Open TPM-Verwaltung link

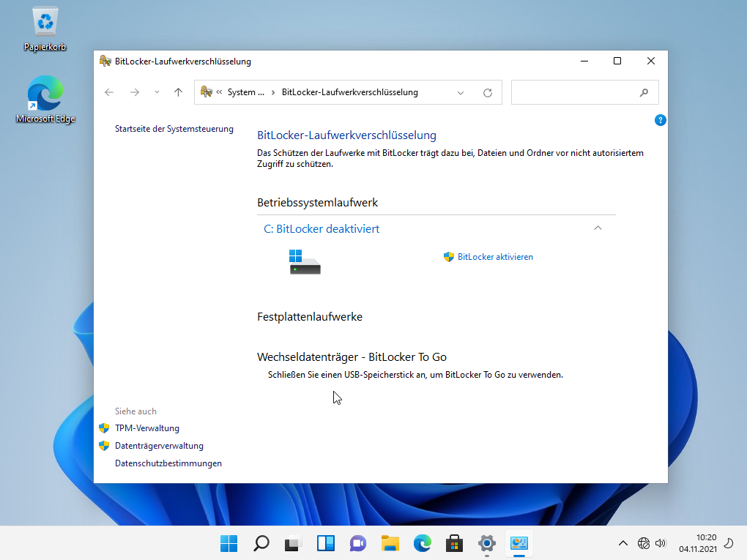click(x=147, y=428)
